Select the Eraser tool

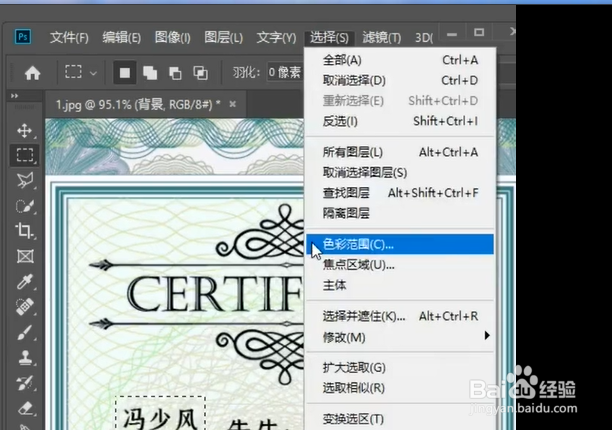25,408
